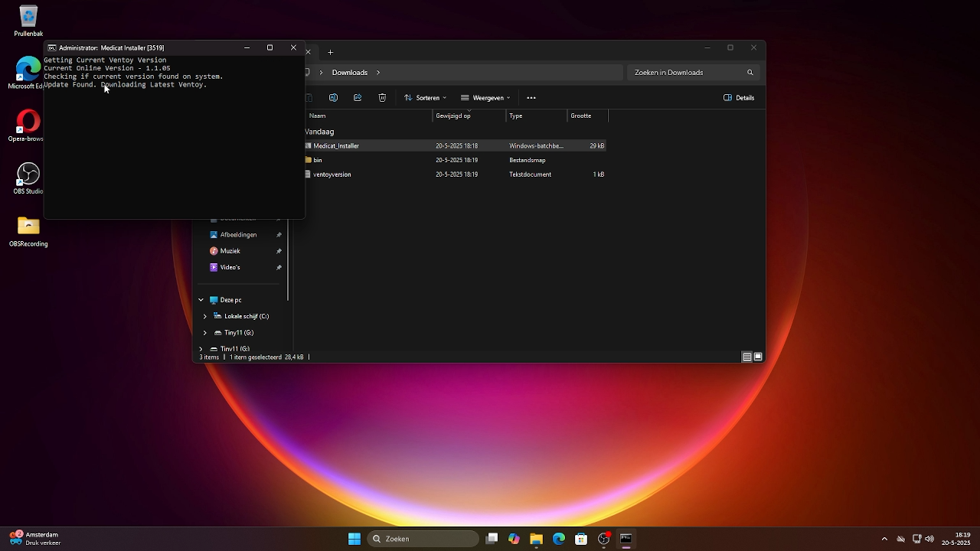Open Microsoft Edge from the taskbar
This screenshot has width=980, height=551.
point(559,539)
